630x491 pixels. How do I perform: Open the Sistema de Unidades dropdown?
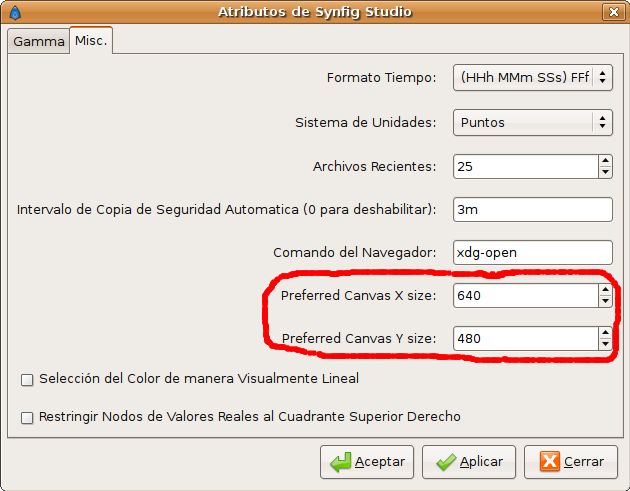point(532,122)
